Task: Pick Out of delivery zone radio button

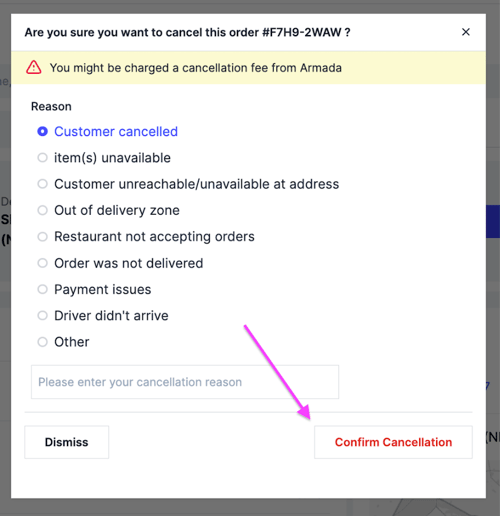Action: point(42,210)
